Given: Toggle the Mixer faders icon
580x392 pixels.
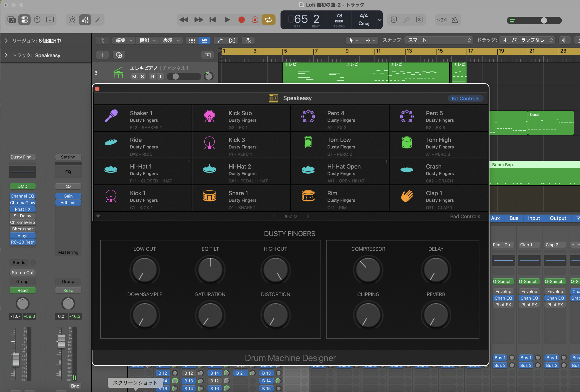Looking at the screenshot, I should 85,20.
